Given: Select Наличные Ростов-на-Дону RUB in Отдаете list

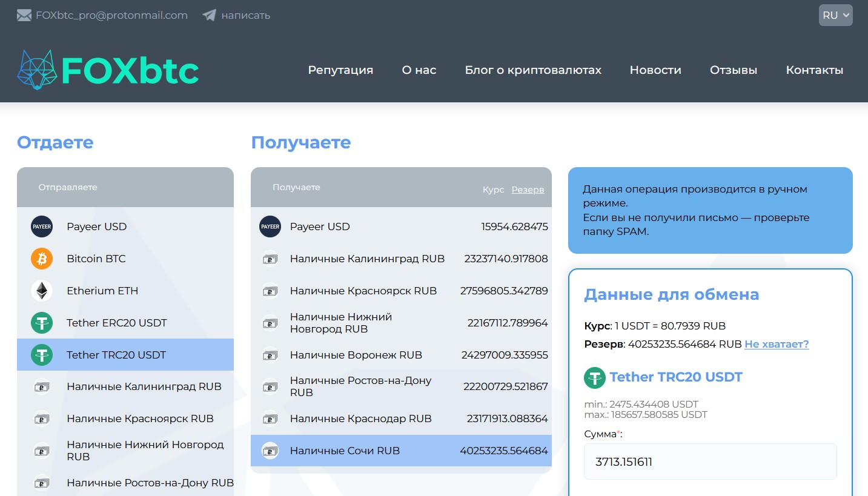Looking at the screenshot, I should pyautogui.click(x=125, y=483).
